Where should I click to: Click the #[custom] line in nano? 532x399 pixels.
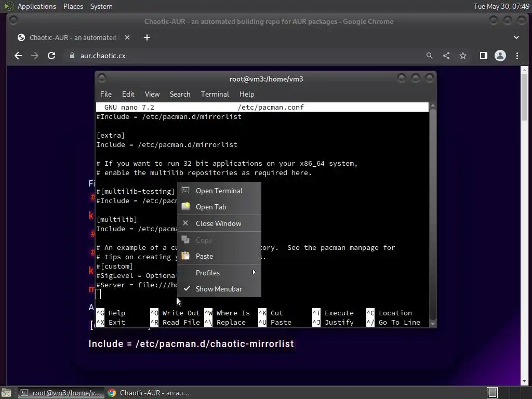(x=115, y=267)
